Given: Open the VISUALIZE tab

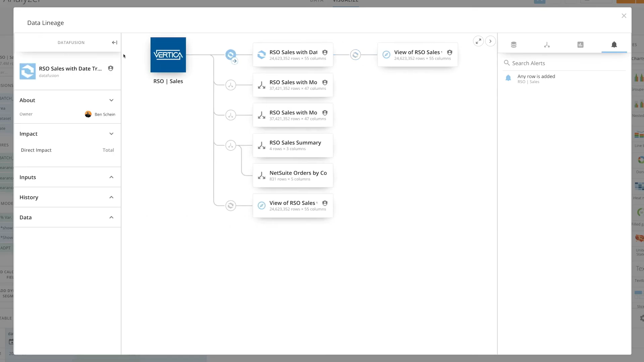Looking at the screenshot, I should (x=346, y=2).
